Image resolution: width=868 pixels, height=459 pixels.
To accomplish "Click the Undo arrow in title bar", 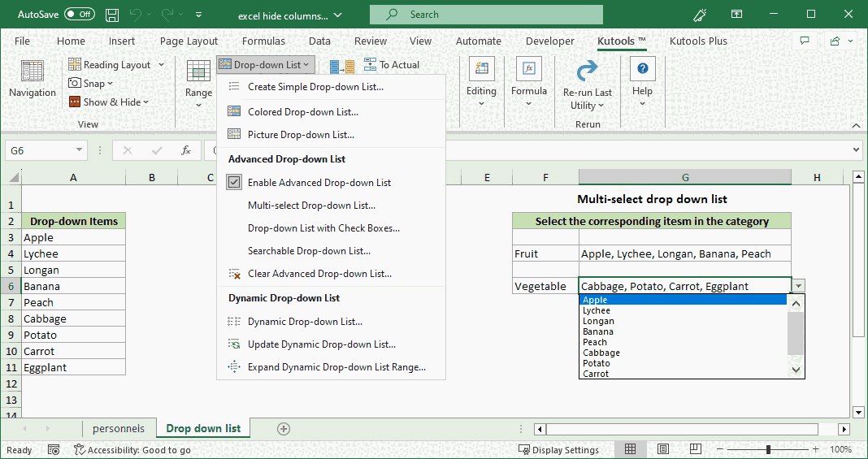I will 136,15.
